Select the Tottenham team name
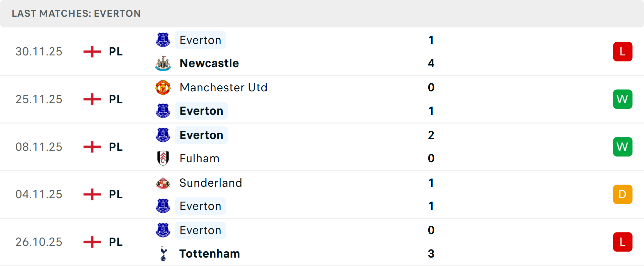Viewport: 644px width, 266px height. coord(209,254)
